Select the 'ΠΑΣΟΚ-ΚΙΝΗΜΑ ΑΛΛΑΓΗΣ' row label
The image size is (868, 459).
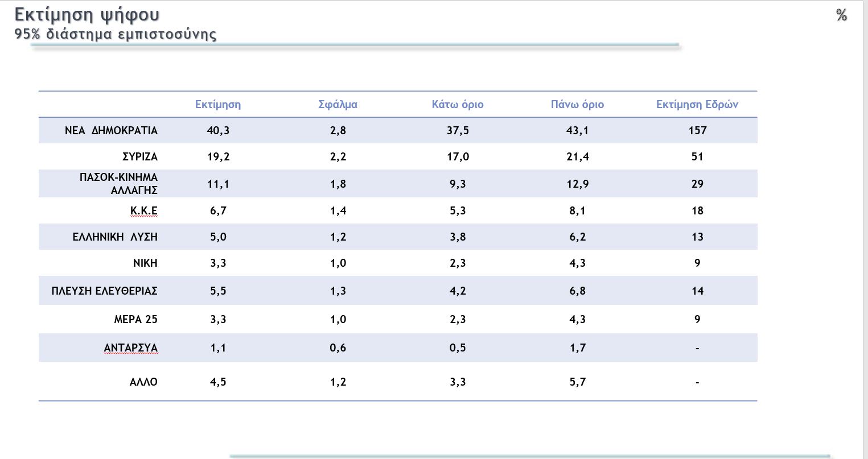[119, 184]
